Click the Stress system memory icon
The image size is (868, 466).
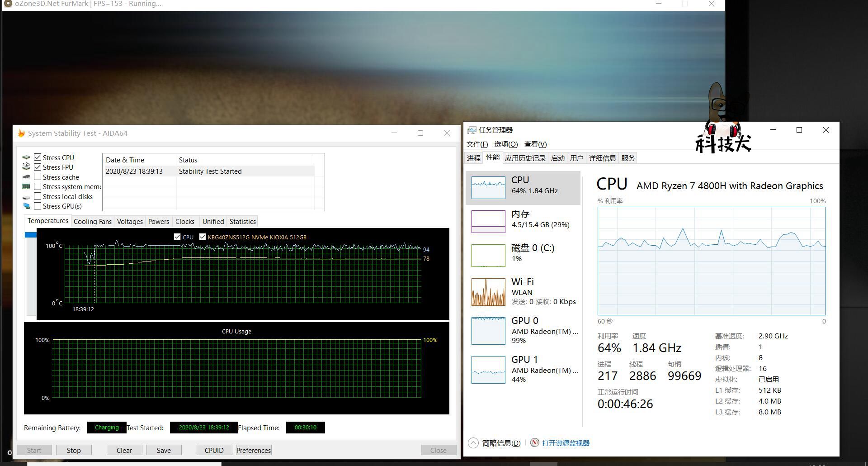pos(26,186)
